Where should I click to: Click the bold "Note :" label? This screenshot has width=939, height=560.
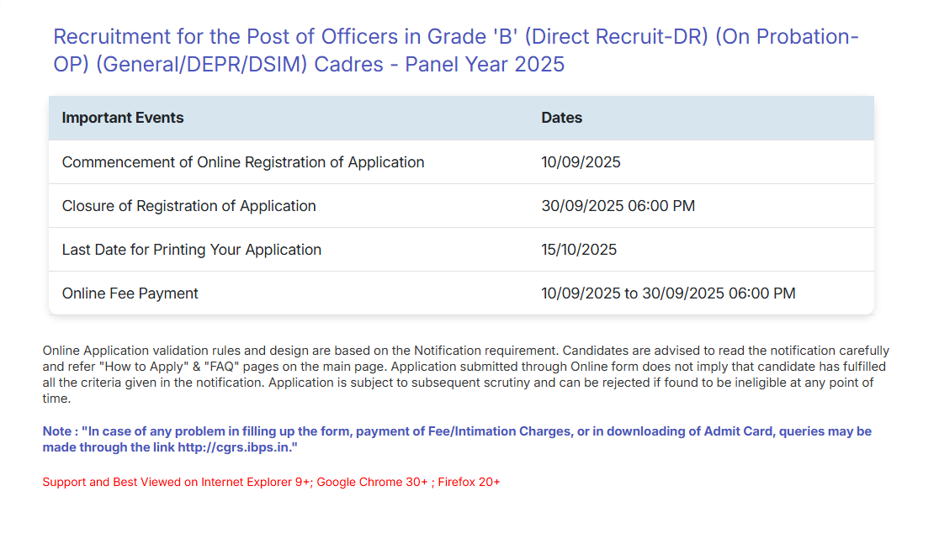click(59, 431)
